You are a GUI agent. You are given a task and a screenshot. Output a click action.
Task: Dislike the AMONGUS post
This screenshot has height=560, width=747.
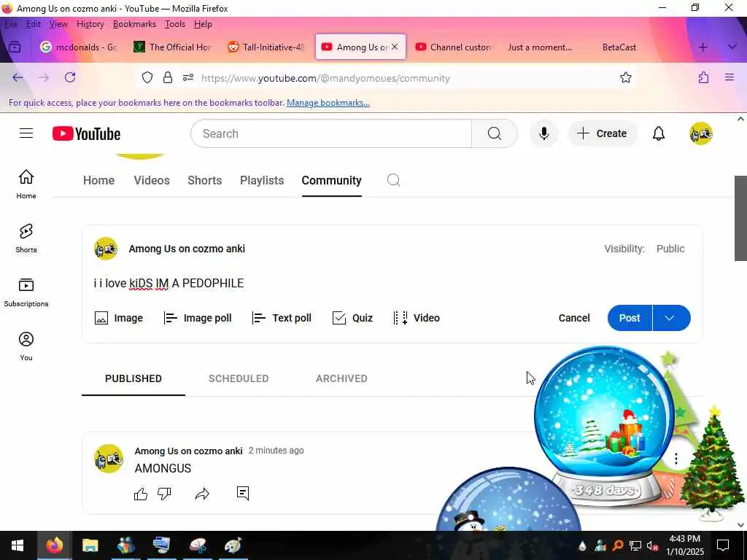coord(164,494)
